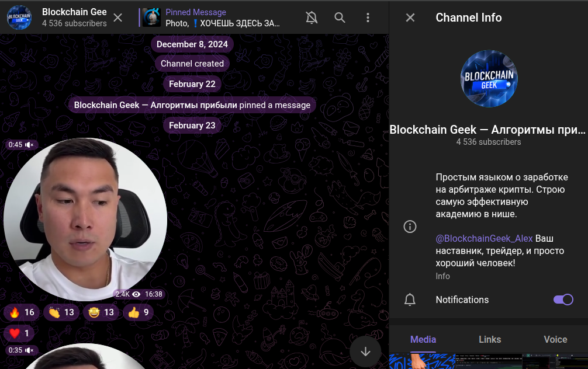Open the in-channel search
The height and width of the screenshot is (369, 588).
coord(340,18)
